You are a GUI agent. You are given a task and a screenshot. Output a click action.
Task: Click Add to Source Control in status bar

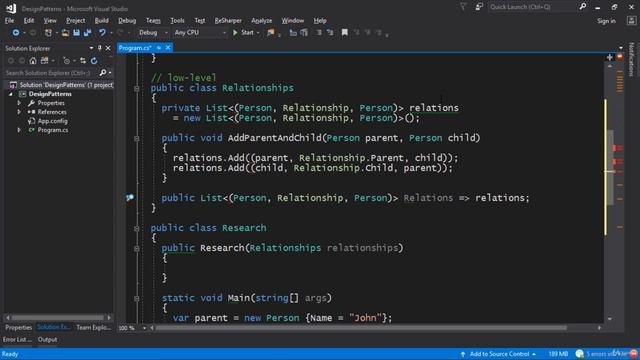click(x=499, y=354)
